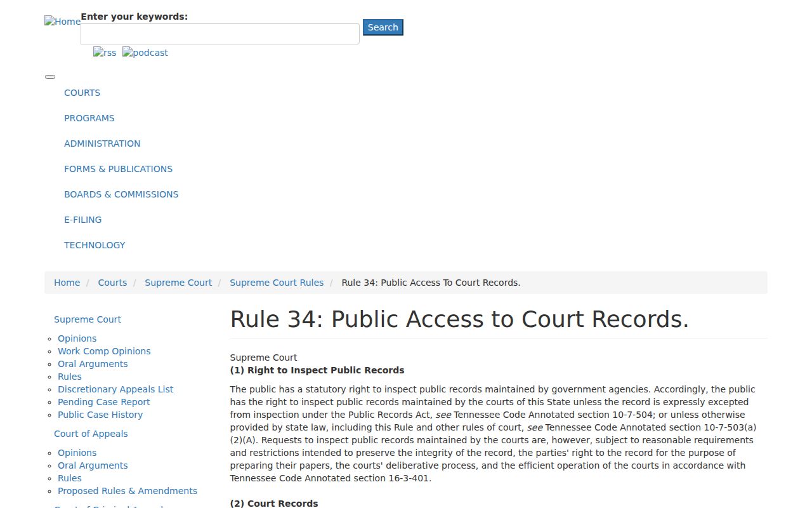Click the Search button
The height and width of the screenshot is (508, 812).
point(383,27)
